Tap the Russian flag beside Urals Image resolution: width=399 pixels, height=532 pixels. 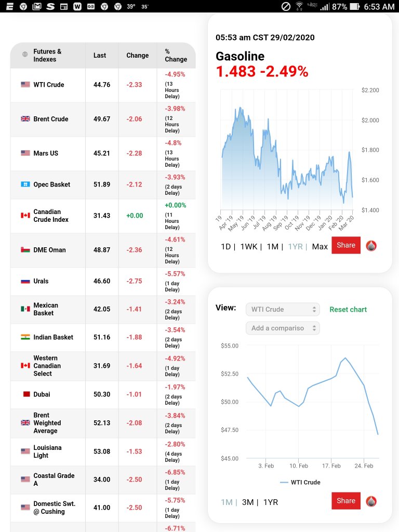(25, 281)
